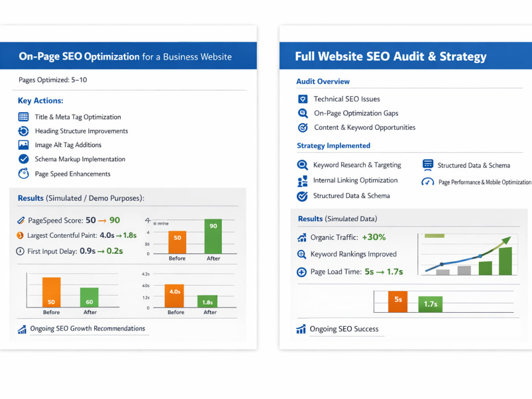Click the green '60' After bar

pyautogui.click(x=89, y=297)
